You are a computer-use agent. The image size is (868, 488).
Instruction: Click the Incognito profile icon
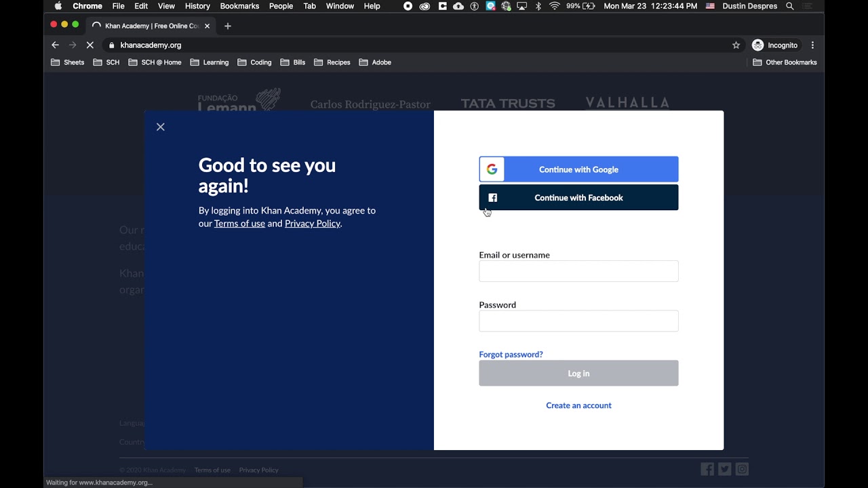(x=757, y=45)
